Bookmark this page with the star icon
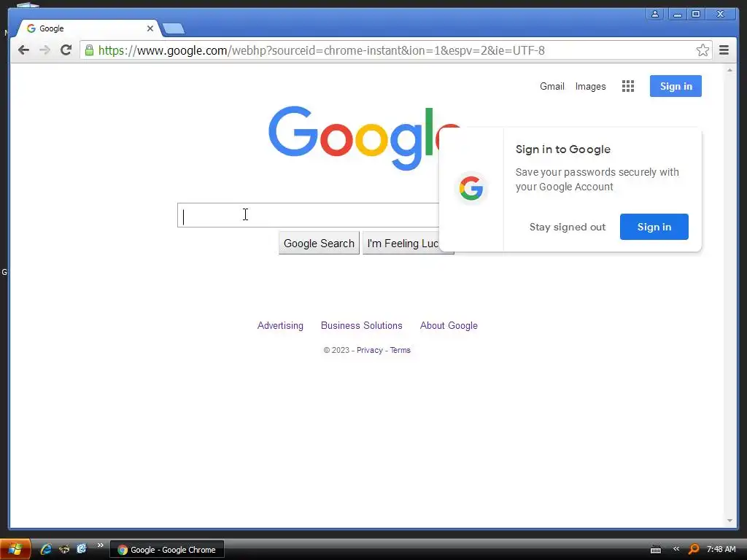747x560 pixels. pyautogui.click(x=703, y=50)
